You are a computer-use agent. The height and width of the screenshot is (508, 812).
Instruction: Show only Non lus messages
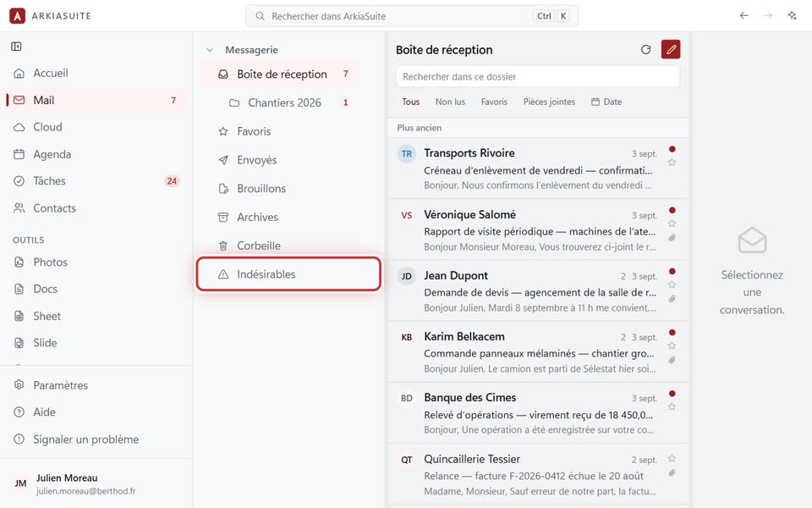click(450, 102)
